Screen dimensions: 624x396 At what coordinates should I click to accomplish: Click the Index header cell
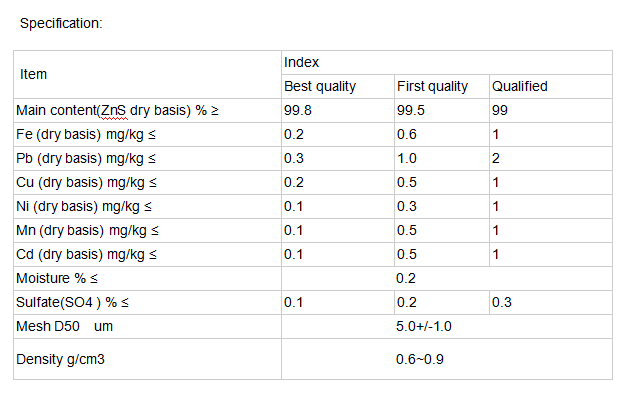click(447, 62)
